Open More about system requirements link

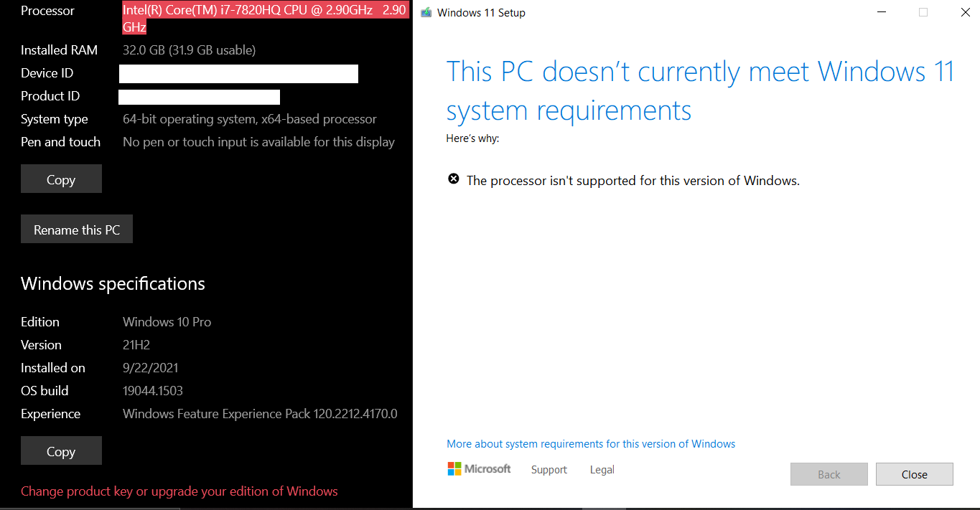pyautogui.click(x=591, y=444)
